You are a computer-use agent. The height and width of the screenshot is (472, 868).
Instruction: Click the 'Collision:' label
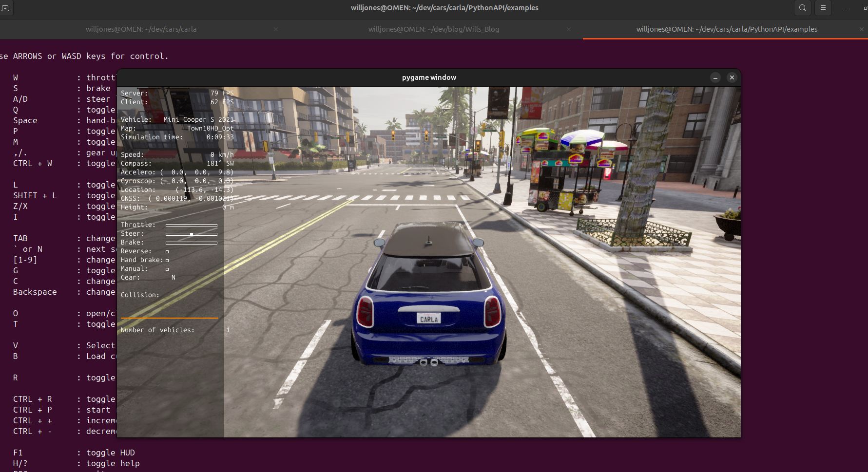(x=140, y=295)
